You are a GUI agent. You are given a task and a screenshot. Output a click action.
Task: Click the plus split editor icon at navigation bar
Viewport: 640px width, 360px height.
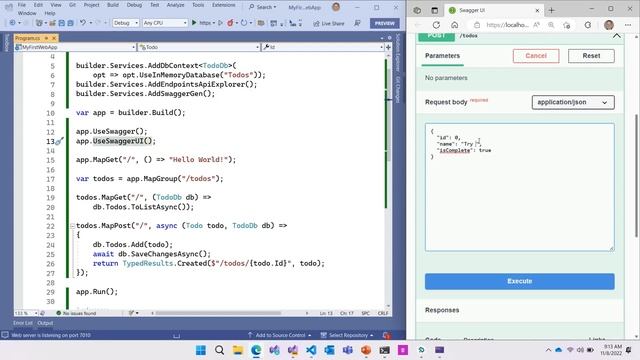[x=388, y=47]
